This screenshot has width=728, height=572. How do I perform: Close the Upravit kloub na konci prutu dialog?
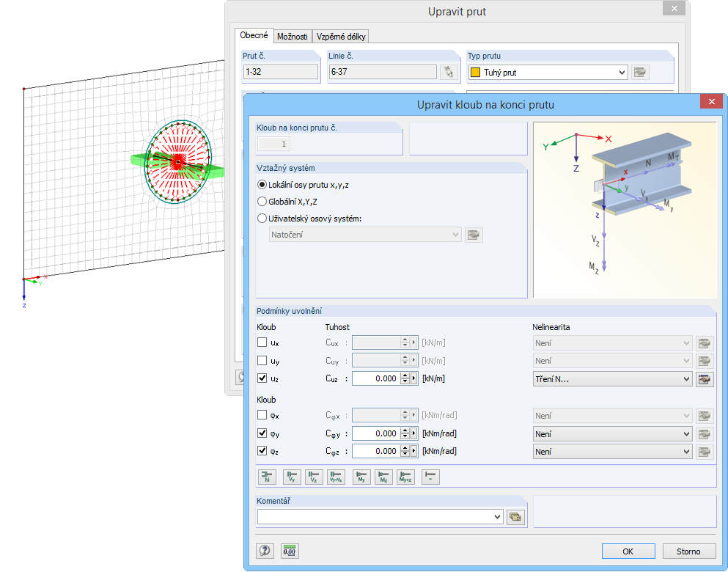[711, 102]
